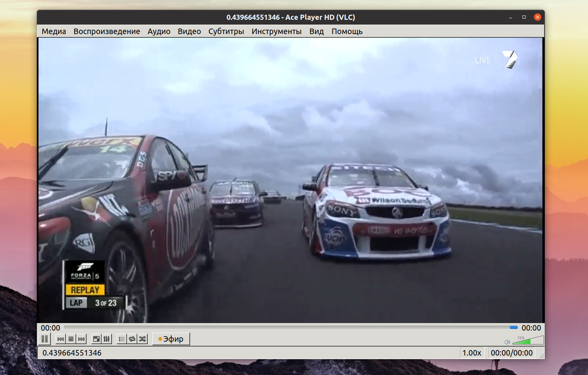Image resolution: width=588 pixels, height=375 pixels.
Task: Click the 00:00/00:00 time display in status bar
Action: (x=511, y=353)
